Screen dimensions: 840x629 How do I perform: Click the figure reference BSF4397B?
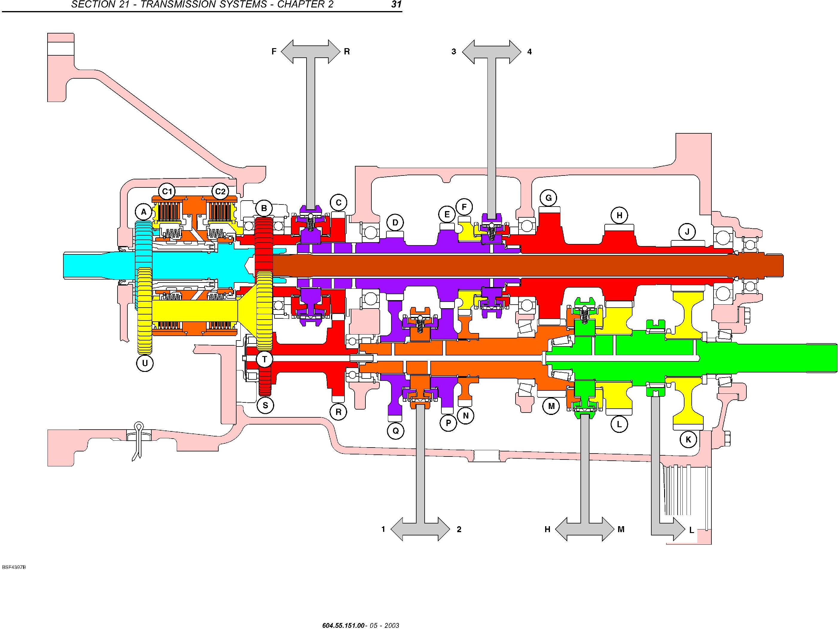tap(14, 567)
